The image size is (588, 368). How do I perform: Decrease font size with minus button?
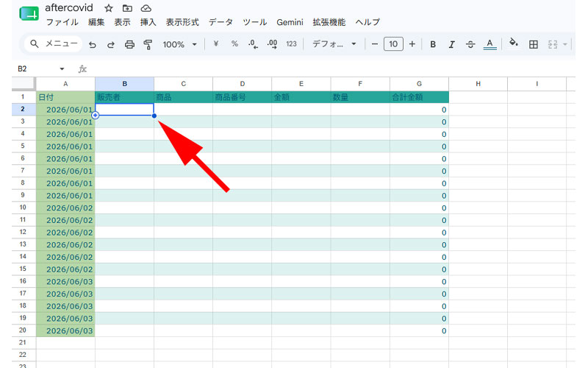point(374,44)
